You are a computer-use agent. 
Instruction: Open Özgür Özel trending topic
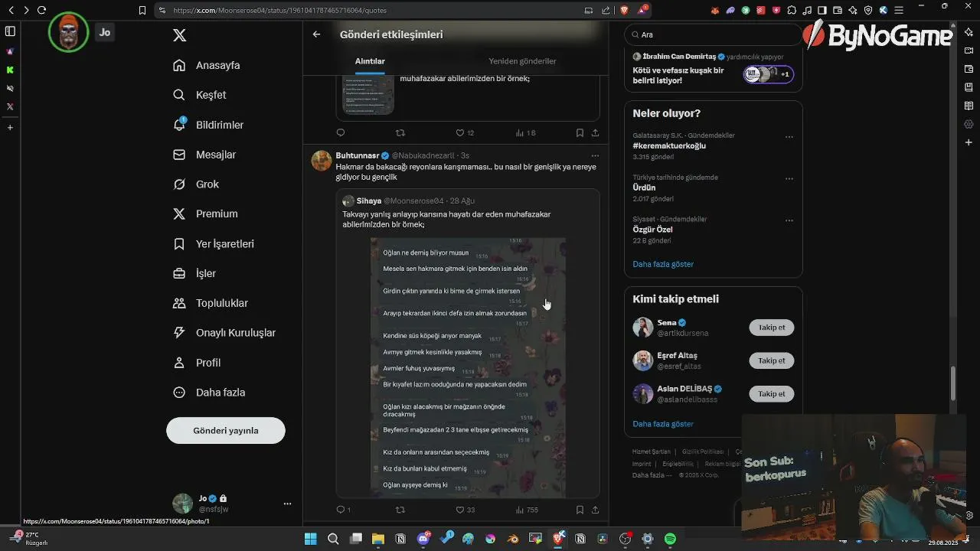pyautogui.click(x=652, y=230)
